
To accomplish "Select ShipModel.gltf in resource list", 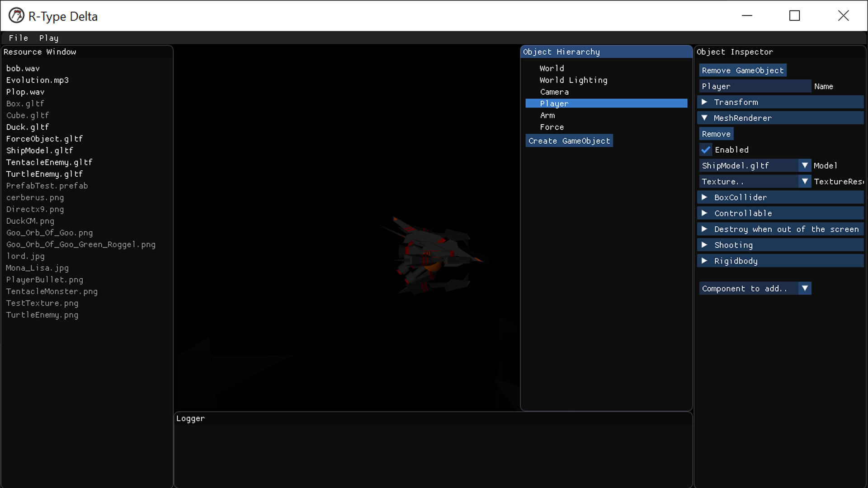I will (40, 150).
